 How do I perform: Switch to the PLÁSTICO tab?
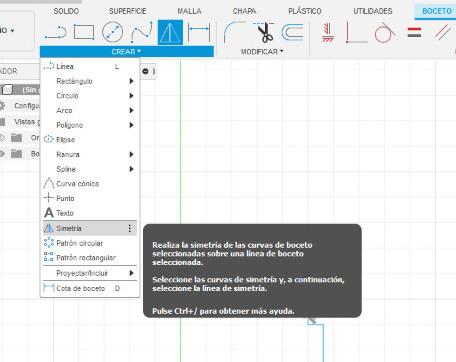[x=305, y=11]
